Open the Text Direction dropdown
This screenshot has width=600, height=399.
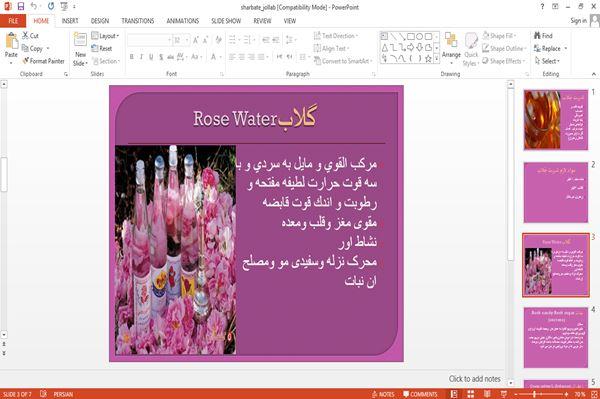[336, 36]
